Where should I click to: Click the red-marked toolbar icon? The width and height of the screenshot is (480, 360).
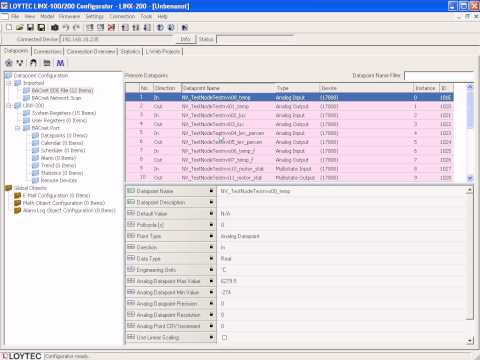(x=111, y=28)
